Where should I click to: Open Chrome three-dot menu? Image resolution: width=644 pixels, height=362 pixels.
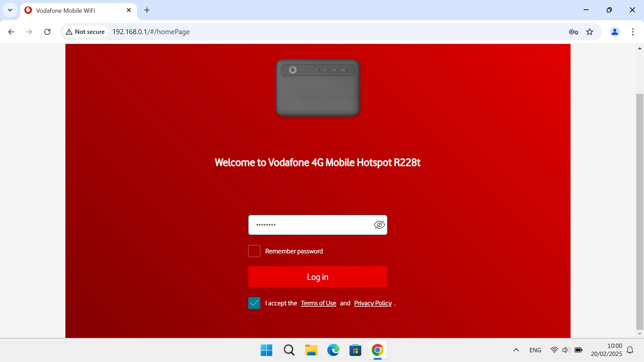633,32
